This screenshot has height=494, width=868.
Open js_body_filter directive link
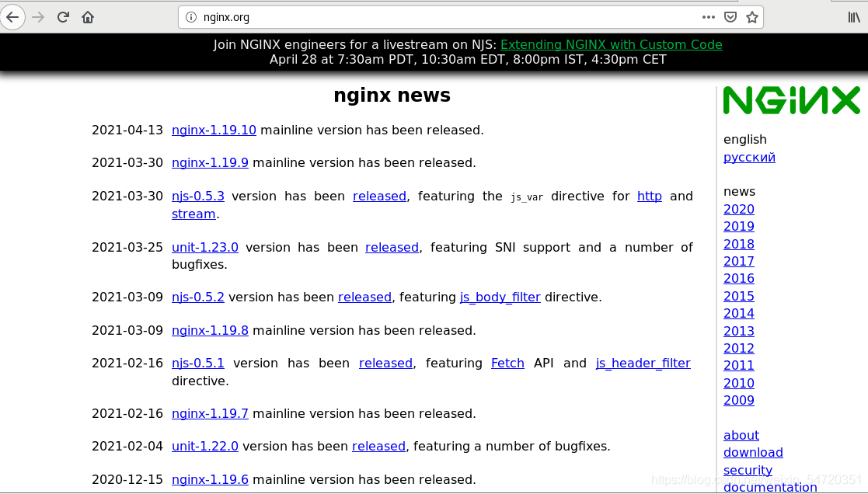[x=500, y=297]
